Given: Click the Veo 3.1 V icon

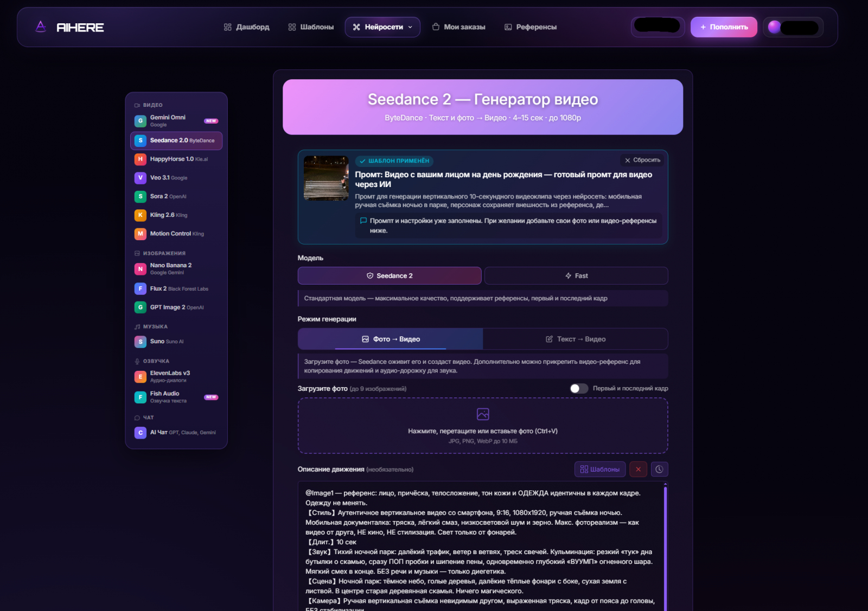Looking at the screenshot, I should [141, 178].
